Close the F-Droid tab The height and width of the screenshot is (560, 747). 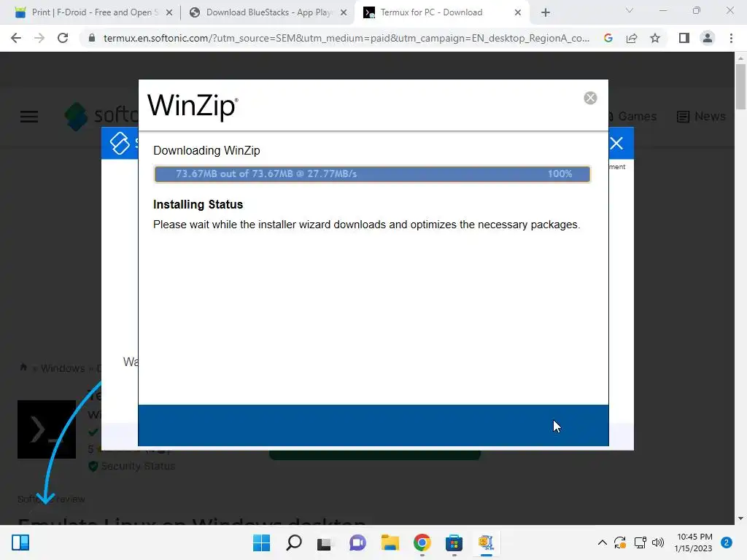tap(169, 12)
